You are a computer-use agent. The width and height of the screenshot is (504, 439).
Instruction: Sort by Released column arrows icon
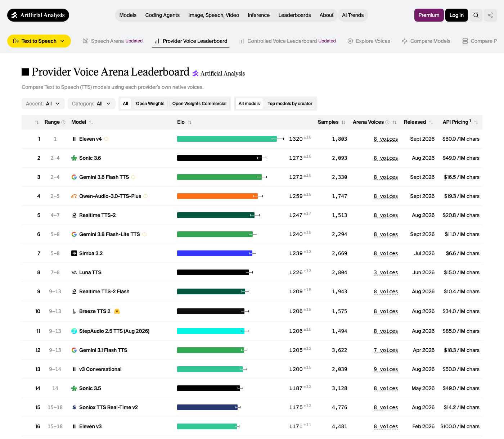(x=431, y=122)
